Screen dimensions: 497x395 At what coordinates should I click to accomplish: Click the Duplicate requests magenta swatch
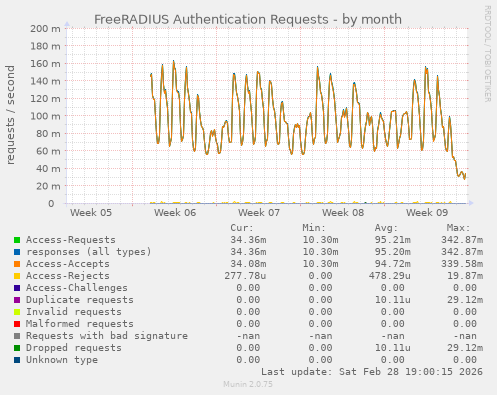(17, 300)
